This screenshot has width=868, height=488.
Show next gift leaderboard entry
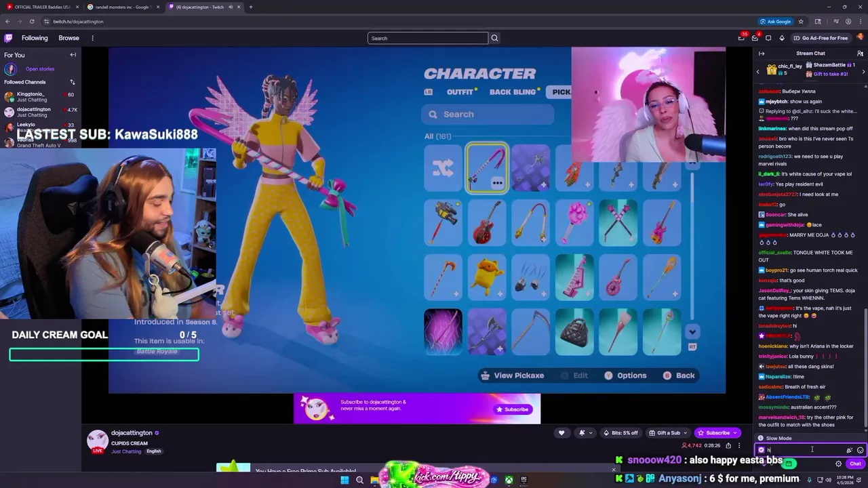[x=863, y=71]
